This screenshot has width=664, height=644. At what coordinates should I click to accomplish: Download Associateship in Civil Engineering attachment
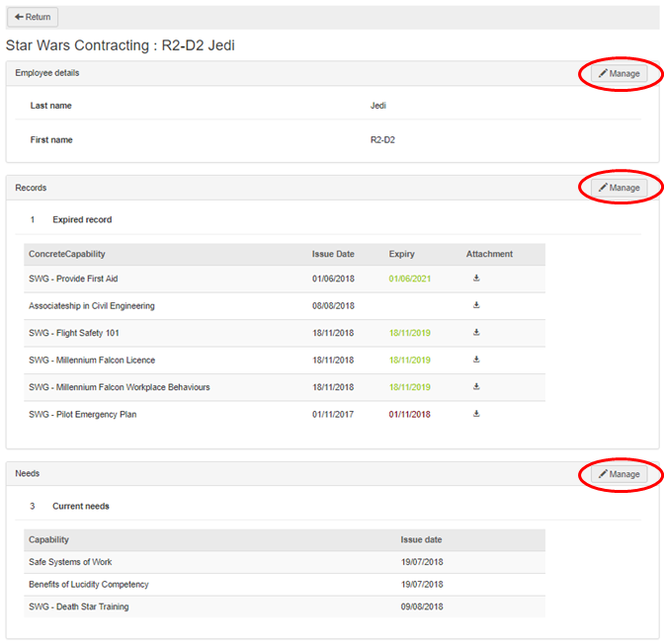[x=476, y=305]
